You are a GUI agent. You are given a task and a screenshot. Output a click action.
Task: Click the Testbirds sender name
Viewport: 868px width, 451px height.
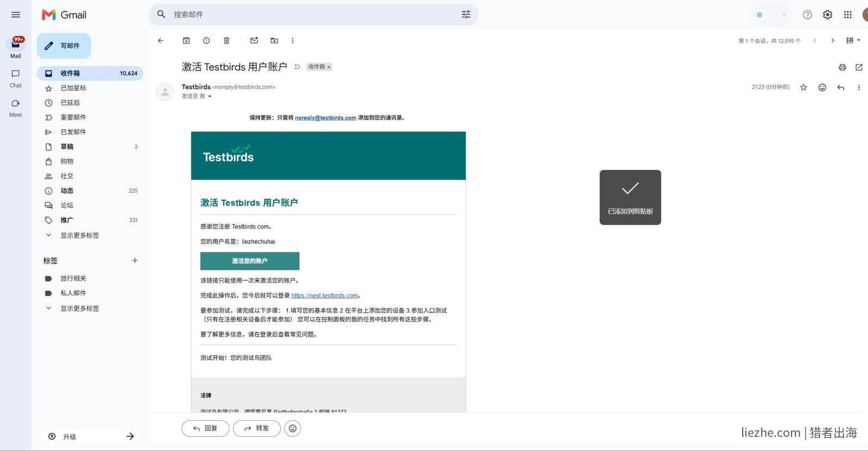(x=196, y=87)
